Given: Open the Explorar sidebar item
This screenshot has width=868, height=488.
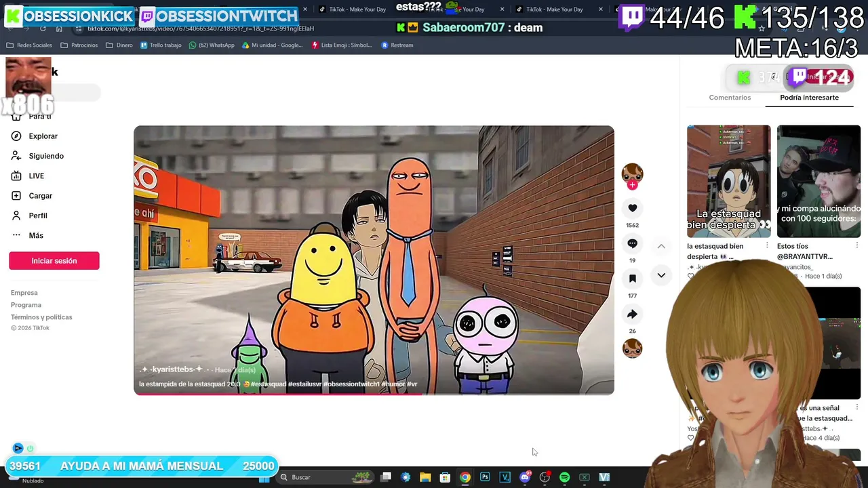Looking at the screenshot, I should tap(43, 136).
